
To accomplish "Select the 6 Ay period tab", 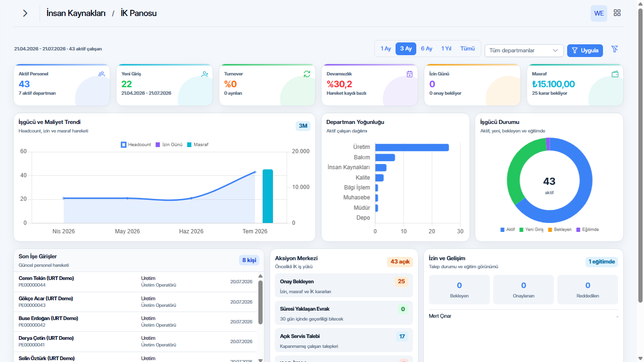I will pos(427,49).
